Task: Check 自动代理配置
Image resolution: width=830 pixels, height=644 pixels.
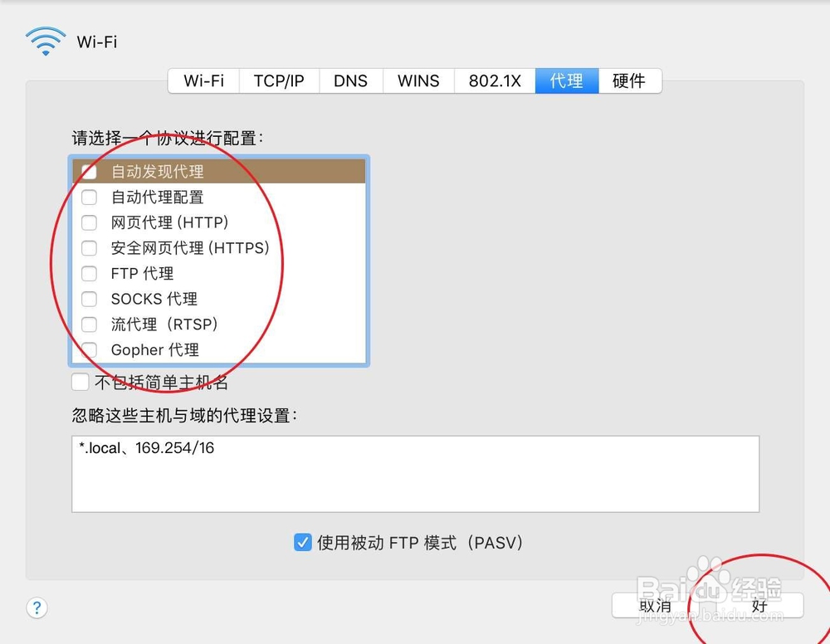Action: tap(89, 197)
